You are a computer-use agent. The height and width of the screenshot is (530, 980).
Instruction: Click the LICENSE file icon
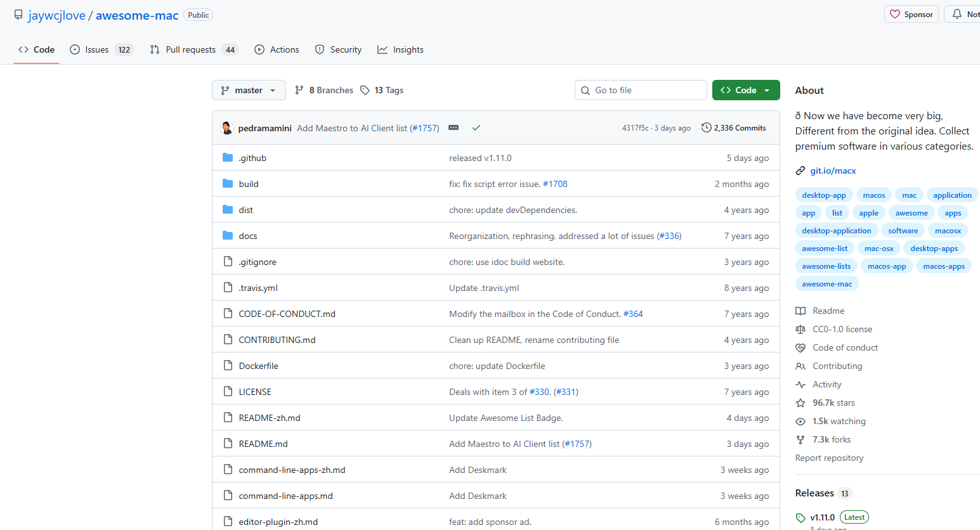pyautogui.click(x=228, y=391)
